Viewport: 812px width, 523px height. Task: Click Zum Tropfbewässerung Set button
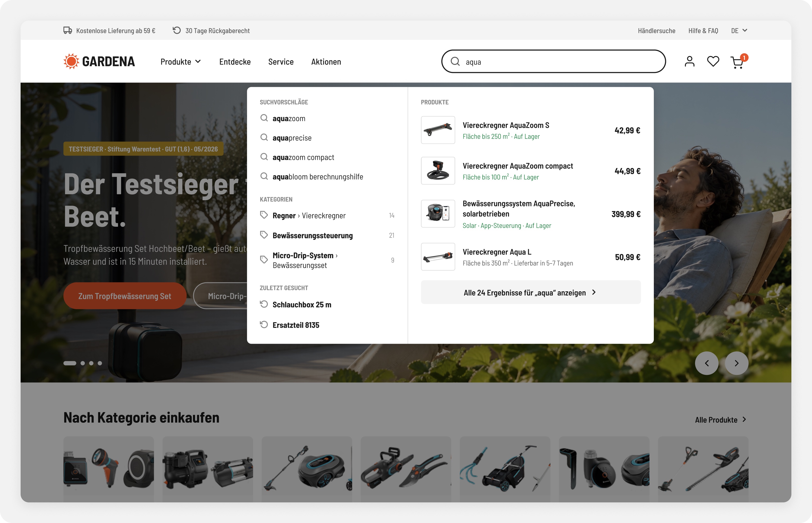click(125, 296)
